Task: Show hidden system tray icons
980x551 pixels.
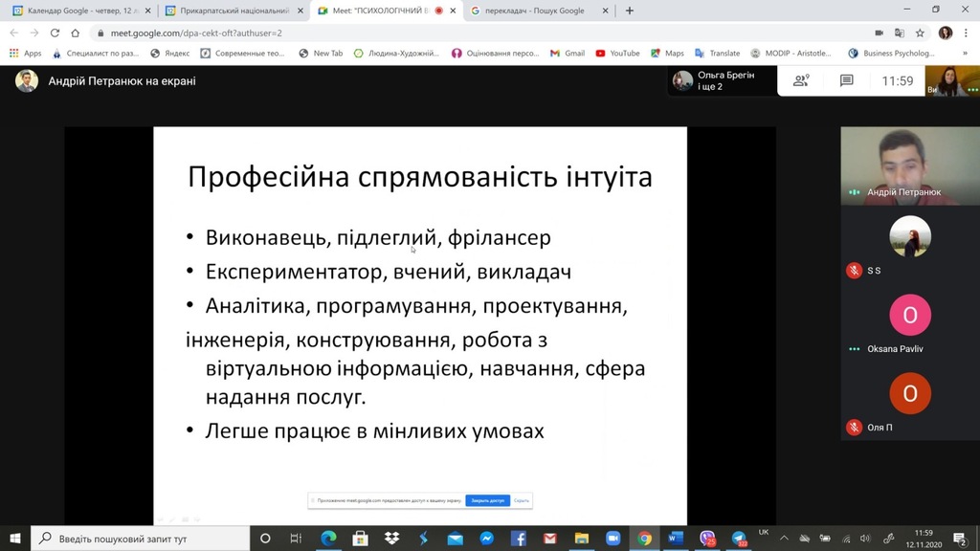Action: pyautogui.click(x=785, y=539)
